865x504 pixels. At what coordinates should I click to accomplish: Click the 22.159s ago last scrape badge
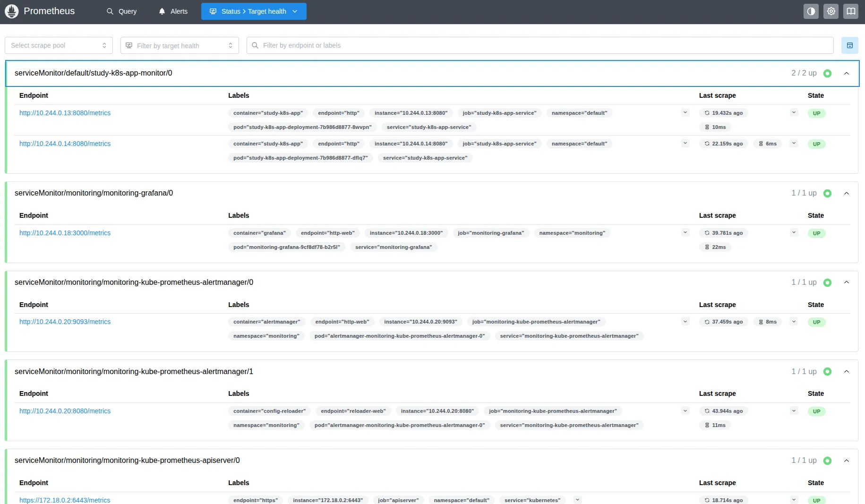coord(724,144)
